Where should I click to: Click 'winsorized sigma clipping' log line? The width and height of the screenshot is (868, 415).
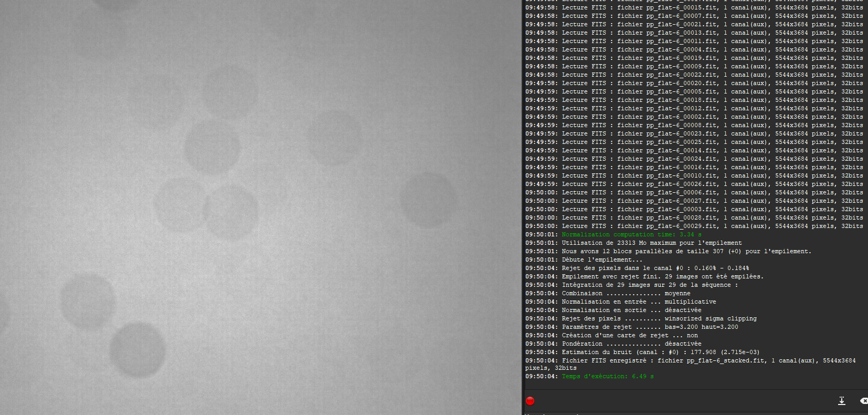[x=641, y=318]
